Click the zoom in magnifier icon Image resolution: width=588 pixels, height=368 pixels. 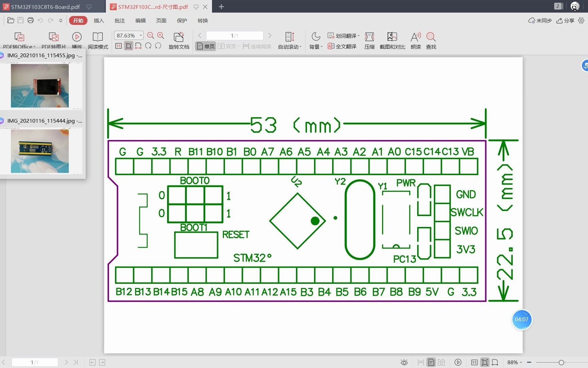(161, 35)
